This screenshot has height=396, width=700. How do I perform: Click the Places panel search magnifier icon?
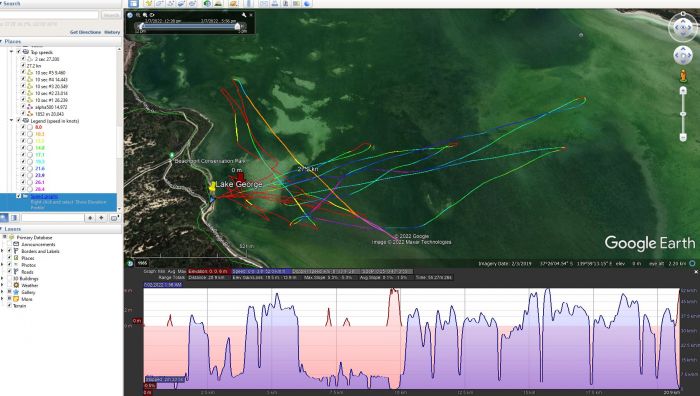4,217
